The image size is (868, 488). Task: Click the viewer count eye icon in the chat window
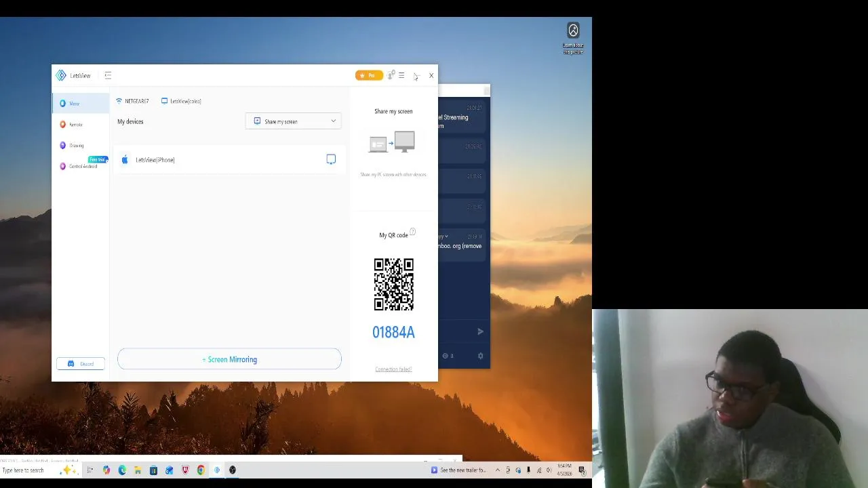pyautogui.click(x=446, y=356)
